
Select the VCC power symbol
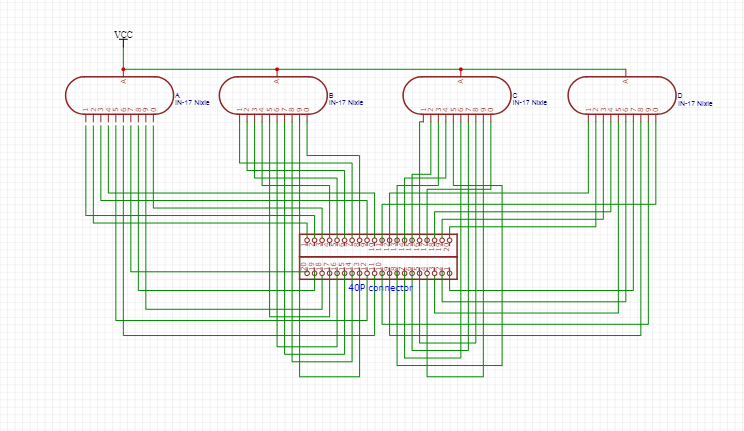point(123,38)
